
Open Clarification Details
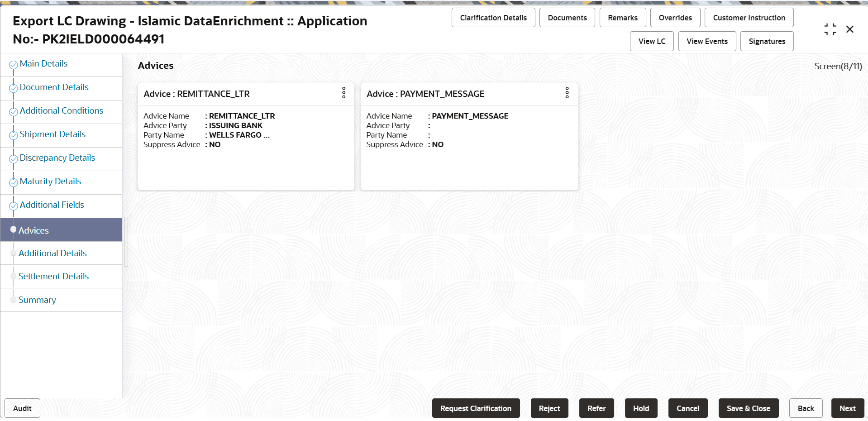point(493,18)
